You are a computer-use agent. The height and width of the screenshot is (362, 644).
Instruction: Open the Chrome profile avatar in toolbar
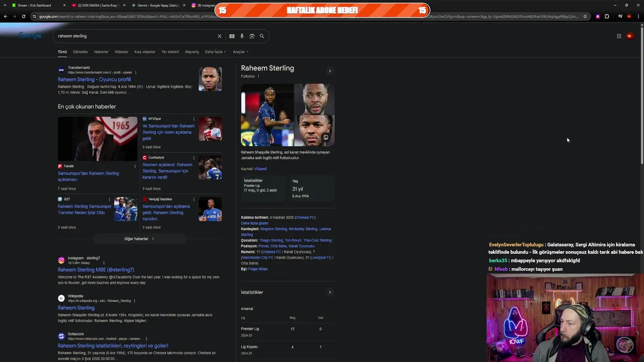click(x=629, y=17)
